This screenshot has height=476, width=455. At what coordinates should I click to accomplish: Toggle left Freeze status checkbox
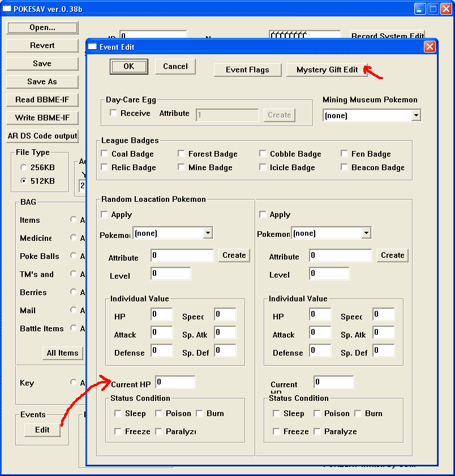118,431
